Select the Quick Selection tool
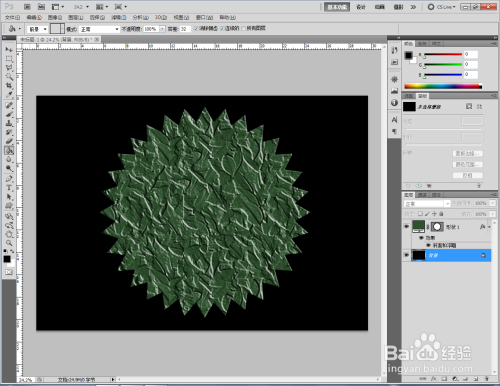The height and width of the screenshot is (386, 500). point(9,77)
